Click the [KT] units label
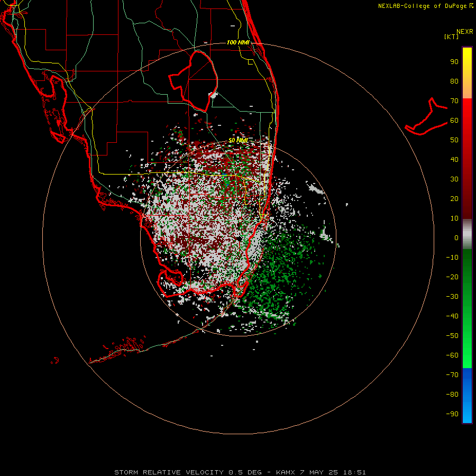Image resolution: width=476 pixels, height=476 pixels. pyautogui.click(x=452, y=36)
